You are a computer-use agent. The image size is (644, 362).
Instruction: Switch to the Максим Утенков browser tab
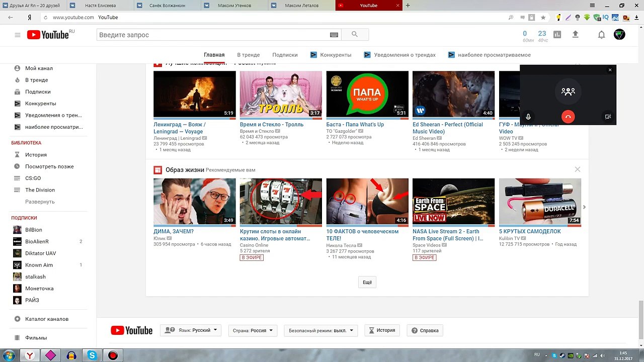pos(234,6)
